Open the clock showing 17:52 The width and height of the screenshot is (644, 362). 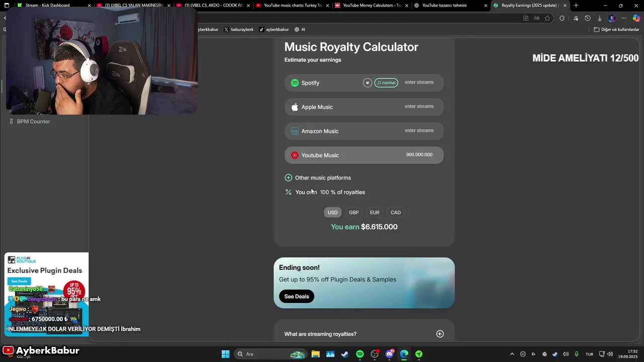628,354
